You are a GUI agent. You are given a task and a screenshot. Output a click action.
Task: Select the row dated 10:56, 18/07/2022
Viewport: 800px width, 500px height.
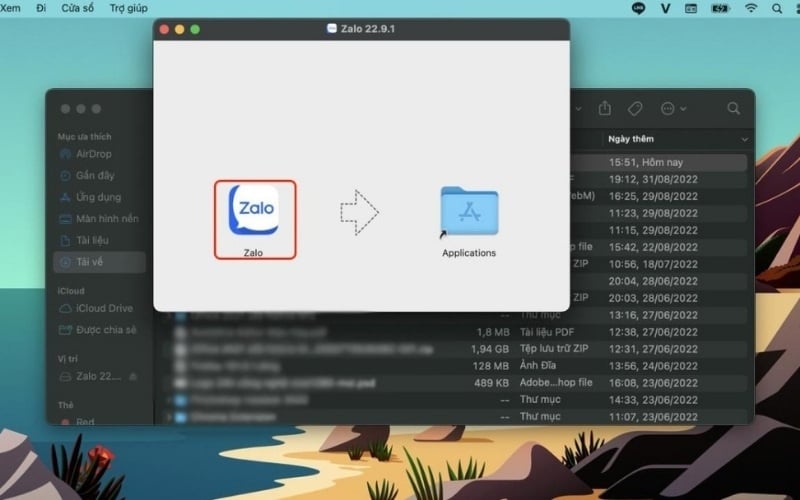tap(658, 264)
